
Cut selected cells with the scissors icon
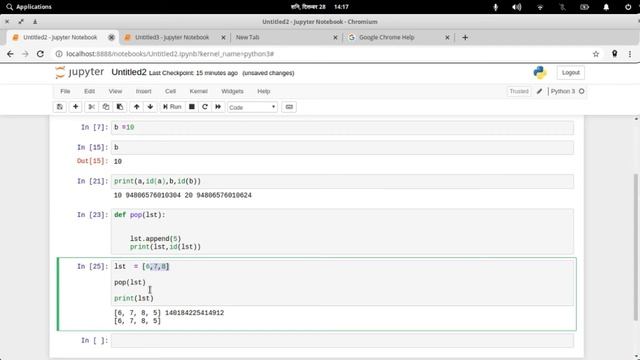pyautogui.click(x=91, y=107)
